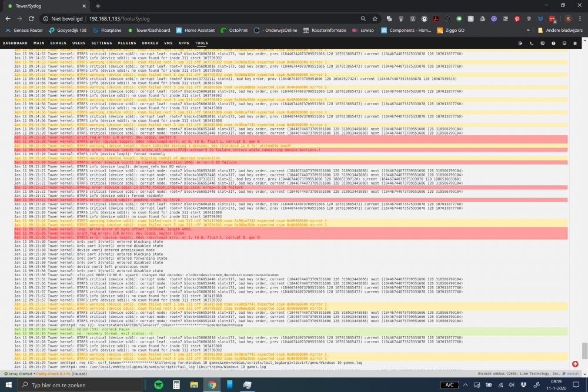Click the page vertical scrollbar thumb
This screenshot has width=588, height=392.
584,351
